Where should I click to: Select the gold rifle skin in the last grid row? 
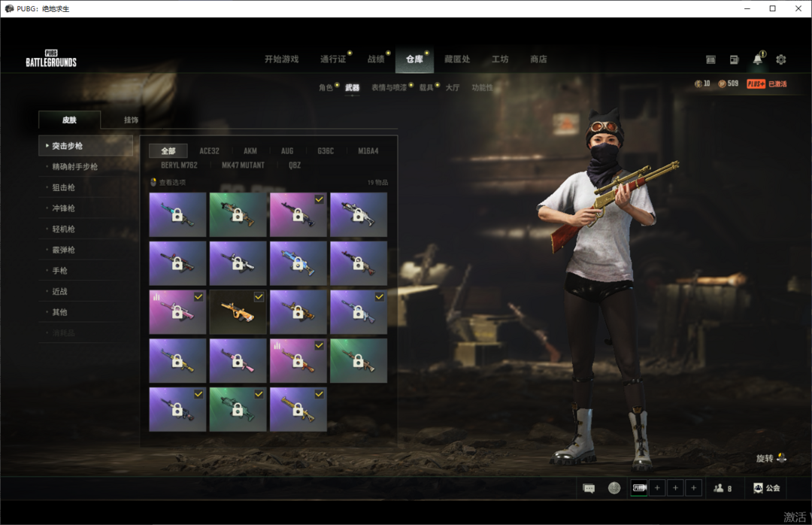coord(298,409)
